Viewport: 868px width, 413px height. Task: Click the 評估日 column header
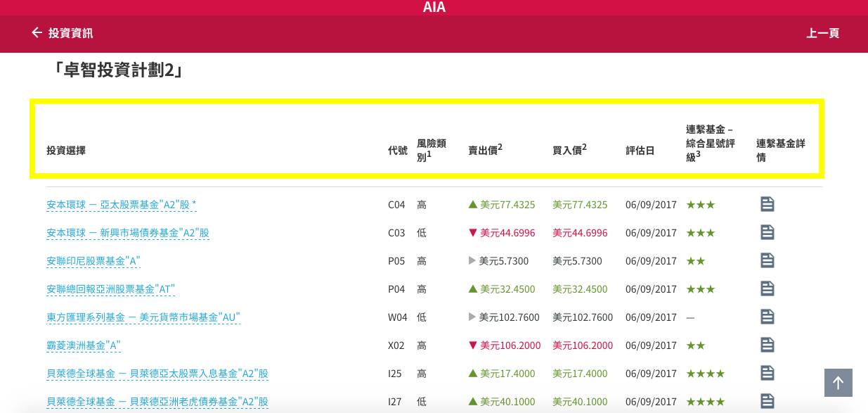pyautogui.click(x=640, y=150)
